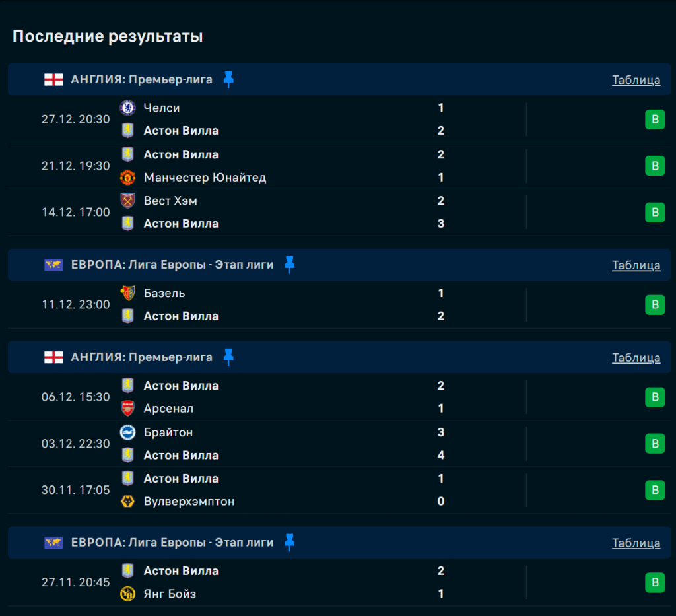Unpin the second England Premier League section
Screen dimensions: 676x616
coord(228,357)
